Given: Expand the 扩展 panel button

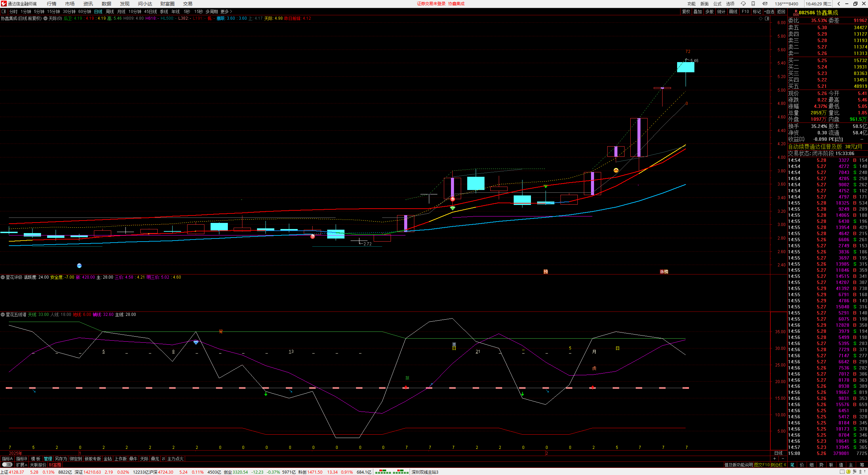Looking at the screenshot, I should point(21,465).
